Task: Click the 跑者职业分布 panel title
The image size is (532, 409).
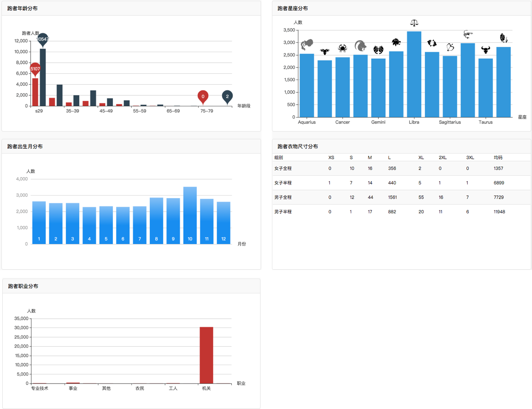Action: tap(23, 286)
